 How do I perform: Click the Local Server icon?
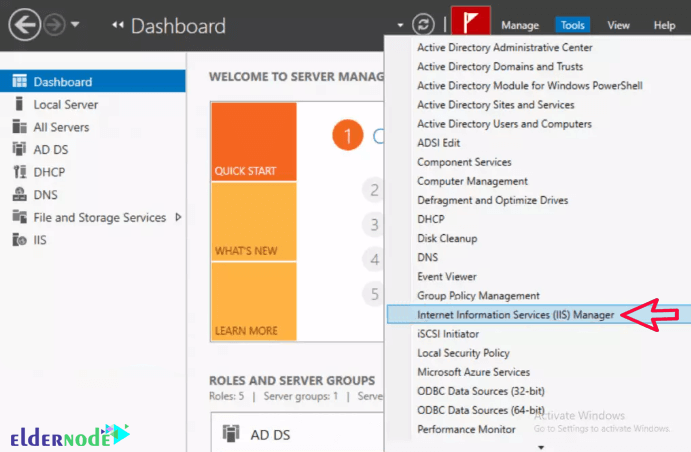tap(19, 104)
